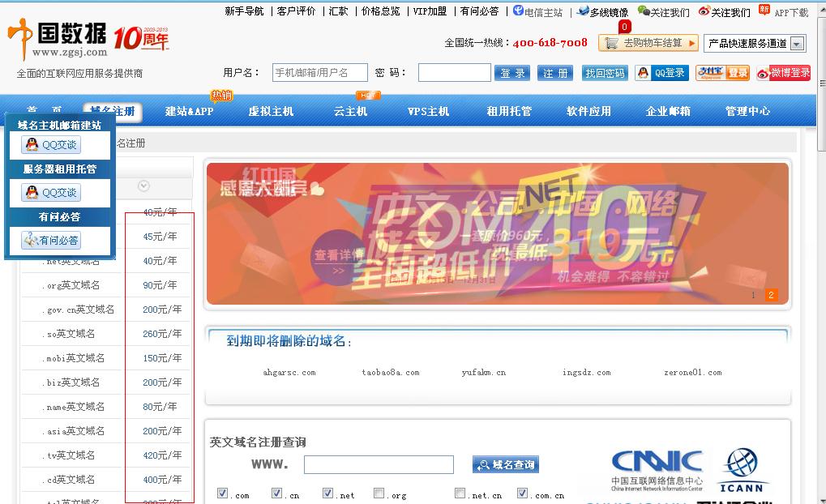The height and width of the screenshot is (504, 826).
Task: Focus the www. domain query field
Action: pyautogui.click(x=379, y=464)
